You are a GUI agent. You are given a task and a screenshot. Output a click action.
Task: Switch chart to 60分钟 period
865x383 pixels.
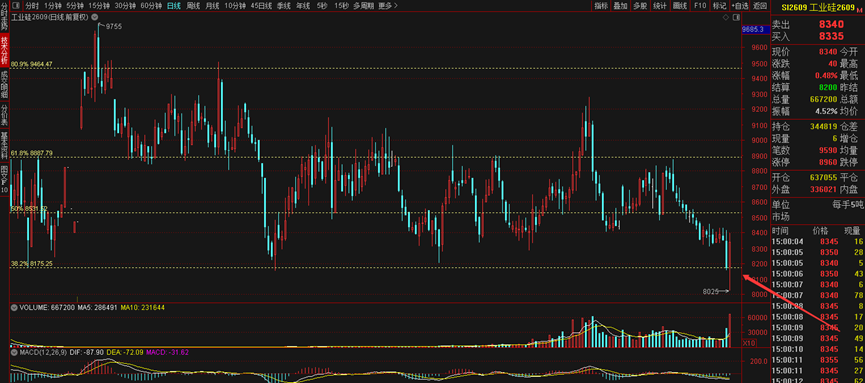[x=151, y=6]
